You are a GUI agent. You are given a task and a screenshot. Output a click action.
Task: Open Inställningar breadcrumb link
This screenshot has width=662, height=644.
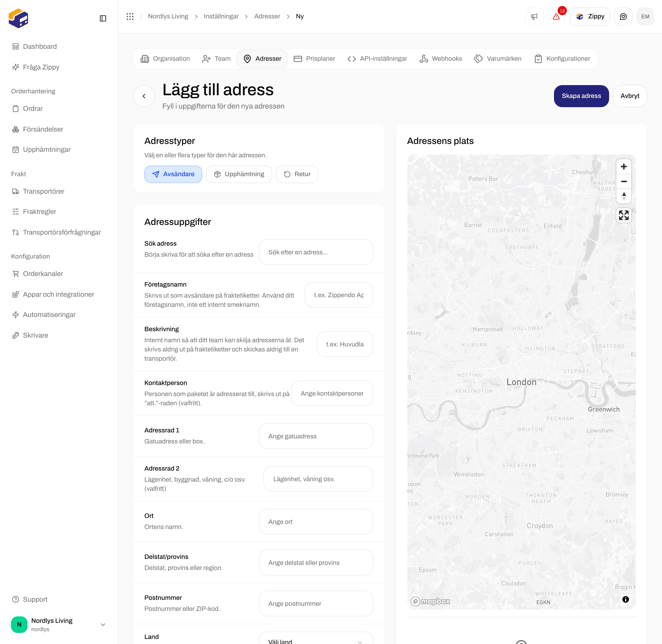[221, 16]
